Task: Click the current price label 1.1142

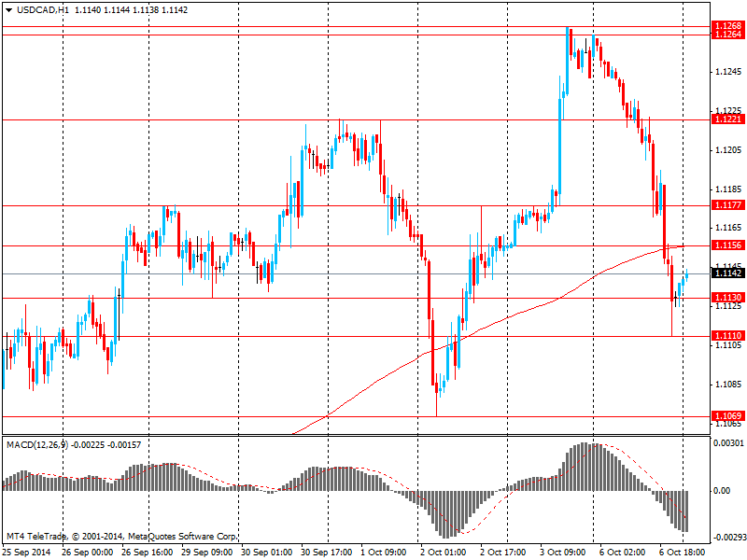Action: (x=728, y=273)
